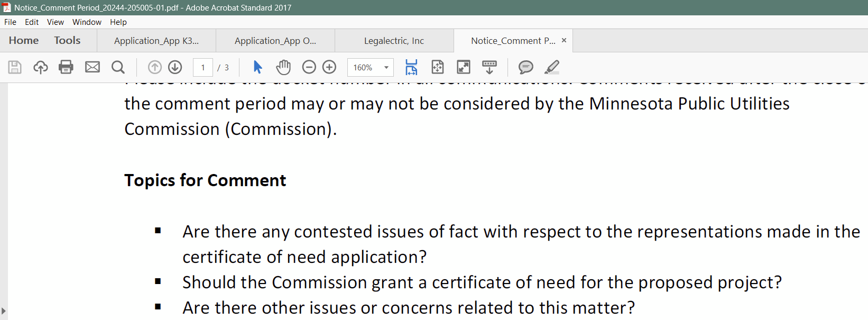Open the Tools view
The image size is (868, 320).
(67, 41)
